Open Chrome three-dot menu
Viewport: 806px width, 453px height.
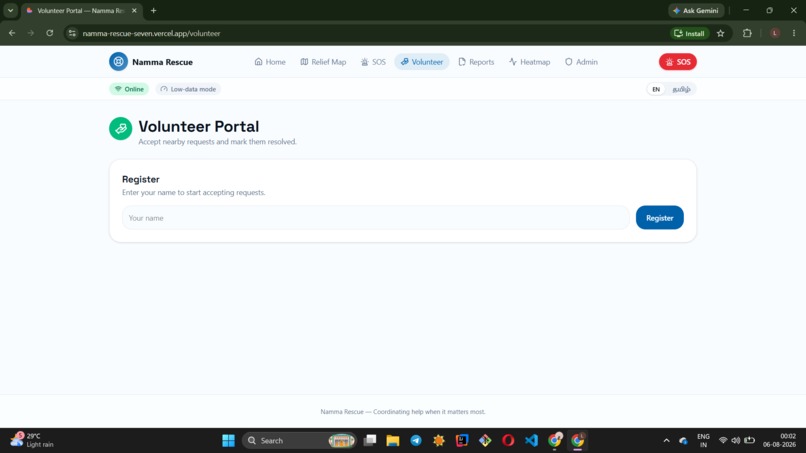click(x=794, y=33)
